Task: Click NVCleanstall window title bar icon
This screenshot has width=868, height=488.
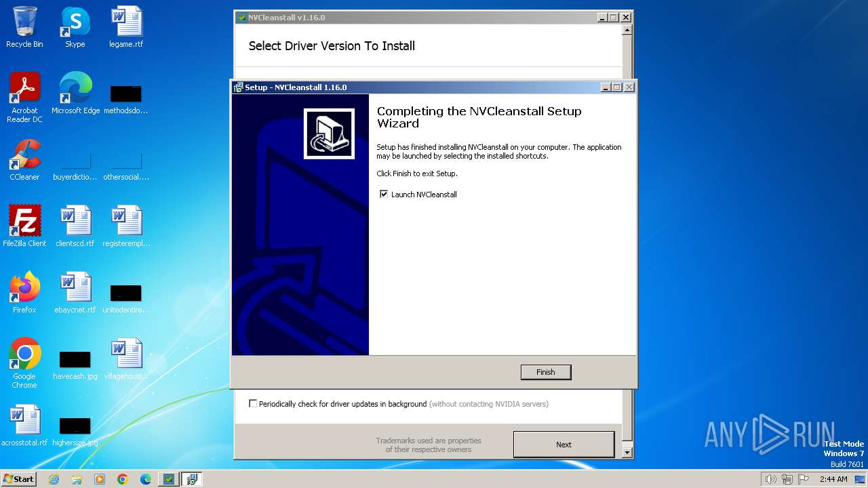Action: coord(241,18)
